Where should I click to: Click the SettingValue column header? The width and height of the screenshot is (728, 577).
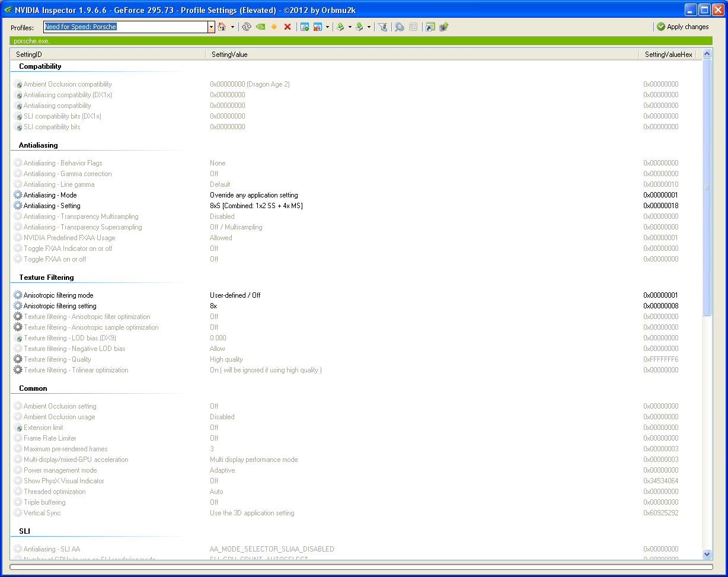[423, 54]
